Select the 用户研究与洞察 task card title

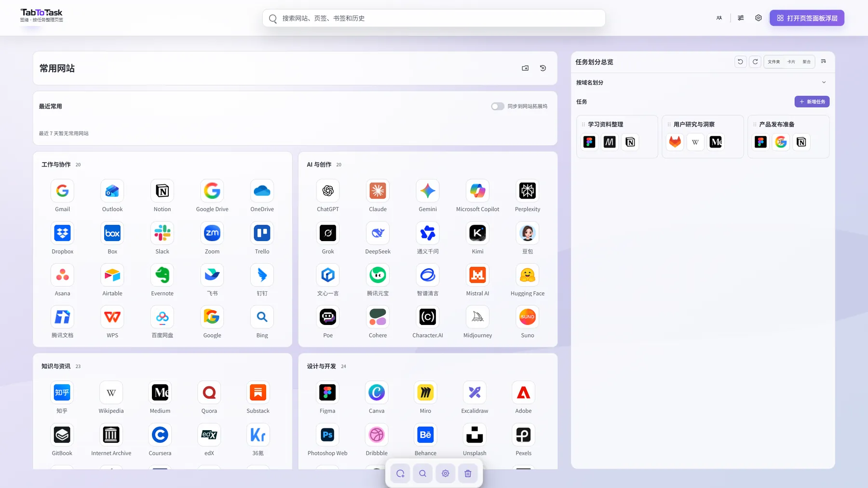[x=694, y=124]
